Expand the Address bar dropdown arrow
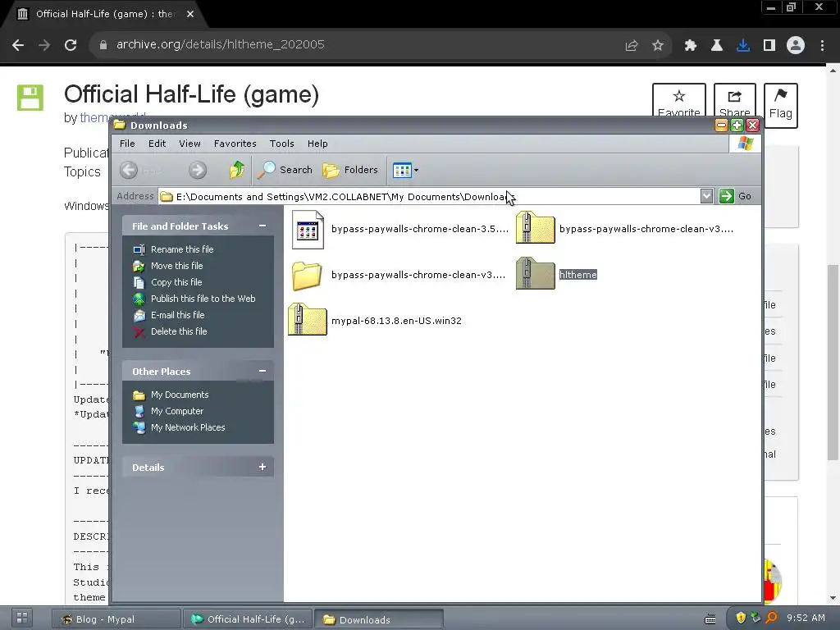The height and width of the screenshot is (630, 840). [706, 196]
